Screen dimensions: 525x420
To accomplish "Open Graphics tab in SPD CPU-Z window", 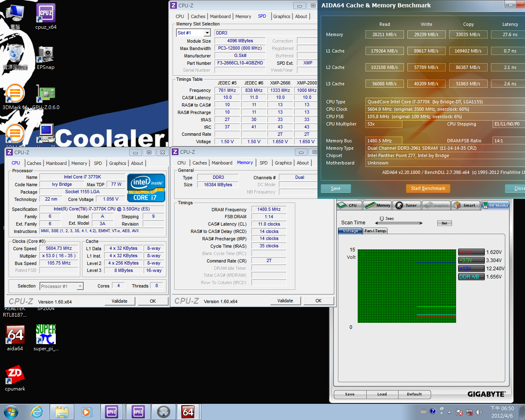I will pos(282,16).
